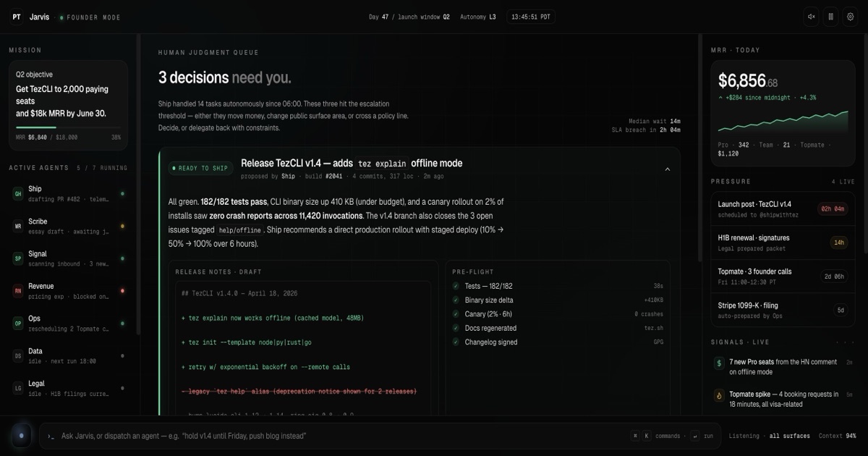Mute Jarvis audio with speaker icon

(812, 17)
